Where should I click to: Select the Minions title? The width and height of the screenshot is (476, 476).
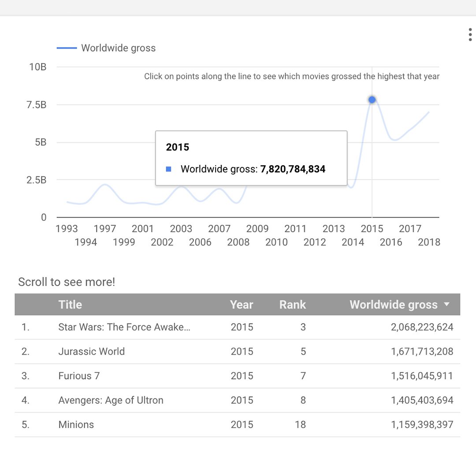click(x=76, y=424)
